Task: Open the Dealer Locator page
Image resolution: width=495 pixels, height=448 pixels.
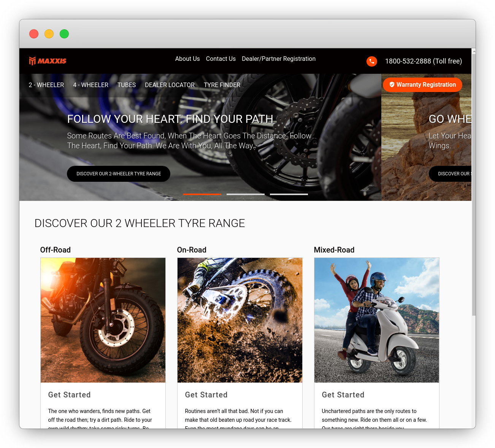Action: click(x=170, y=85)
